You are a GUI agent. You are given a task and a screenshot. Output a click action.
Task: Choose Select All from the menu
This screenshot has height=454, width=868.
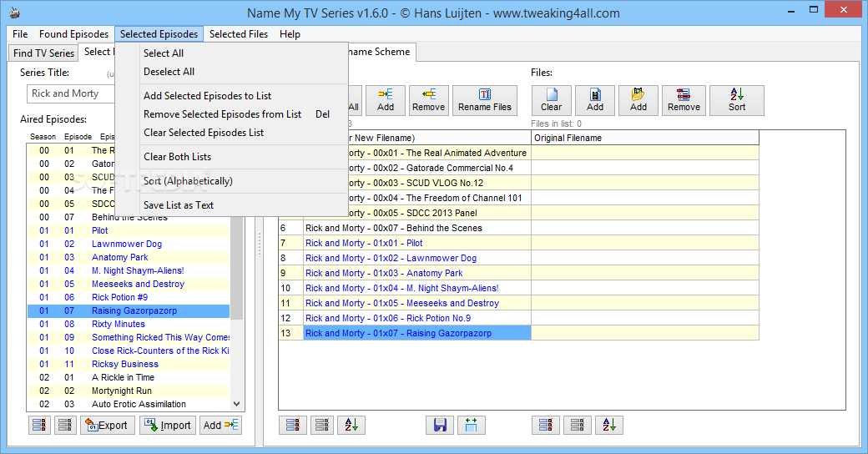[x=231, y=53]
